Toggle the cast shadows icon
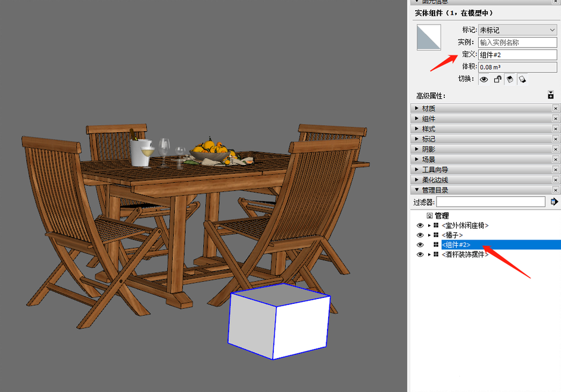This screenshot has width=561, height=392. [522, 79]
